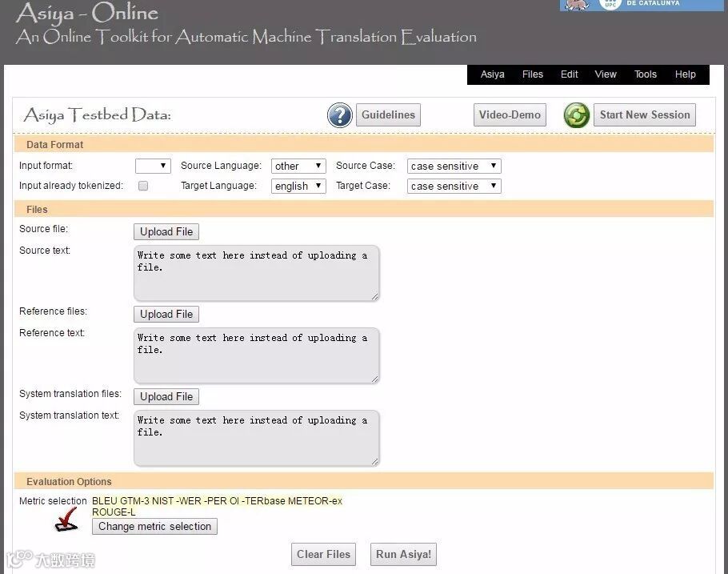The width and height of the screenshot is (728, 574).
Task: Open the Target Language dropdown
Action: pos(298,186)
